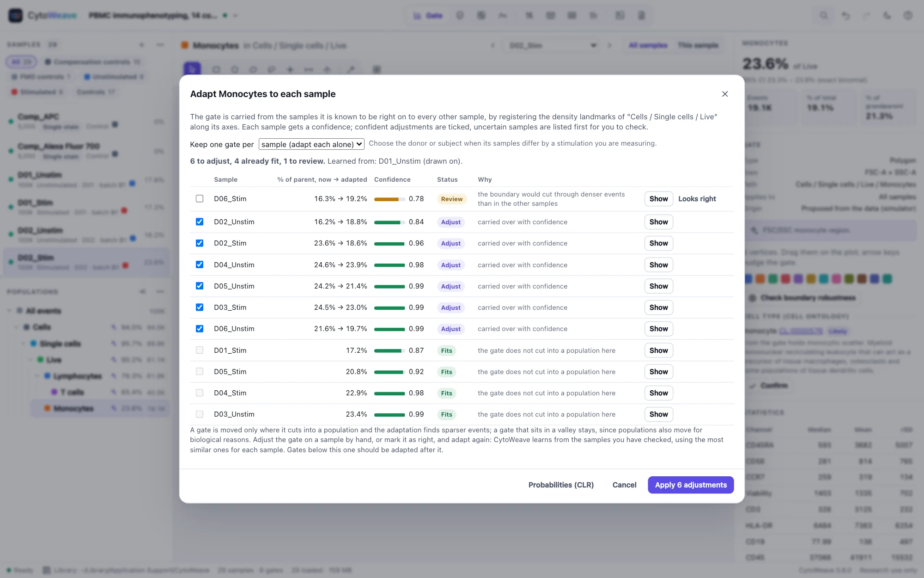Select the highlighted pointer tool in the gate toolbar
The width and height of the screenshot is (924, 578).
192,69
